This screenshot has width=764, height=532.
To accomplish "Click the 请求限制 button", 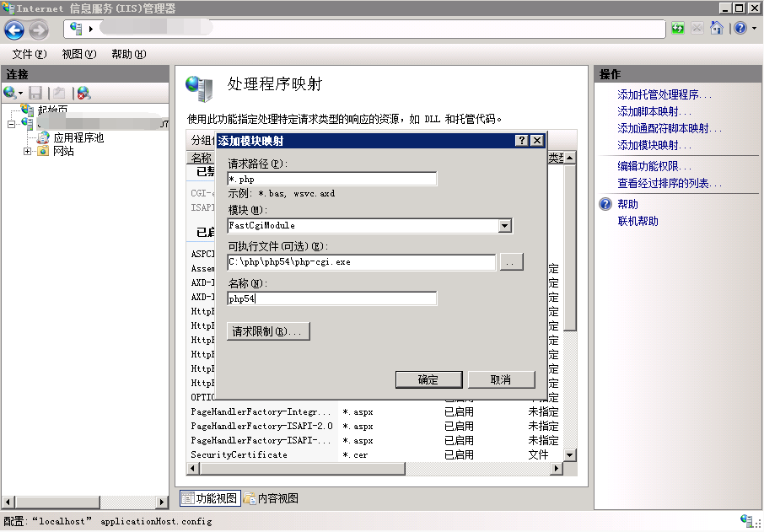I will coord(268,332).
